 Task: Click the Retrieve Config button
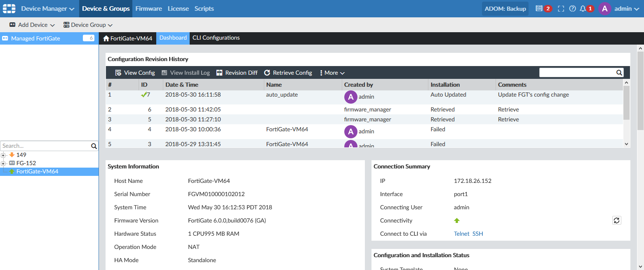(x=288, y=73)
